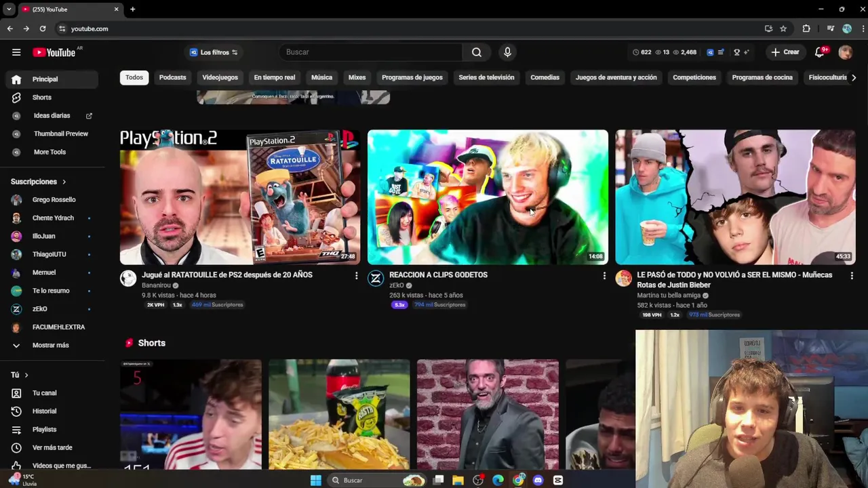Screen dimensions: 868x488
Task: Open the Ratatouille PS2 video thumbnail
Action: tap(240, 197)
